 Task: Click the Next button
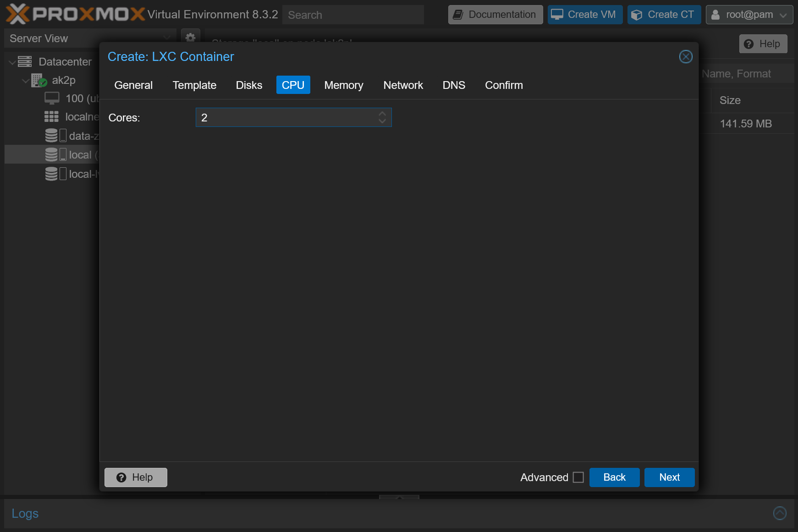pos(669,477)
